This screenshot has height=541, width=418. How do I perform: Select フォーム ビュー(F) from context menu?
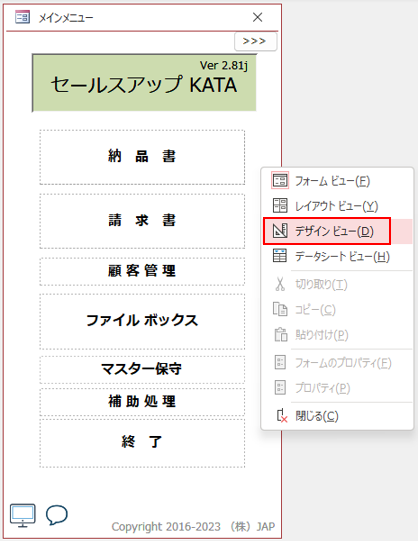pos(337,180)
